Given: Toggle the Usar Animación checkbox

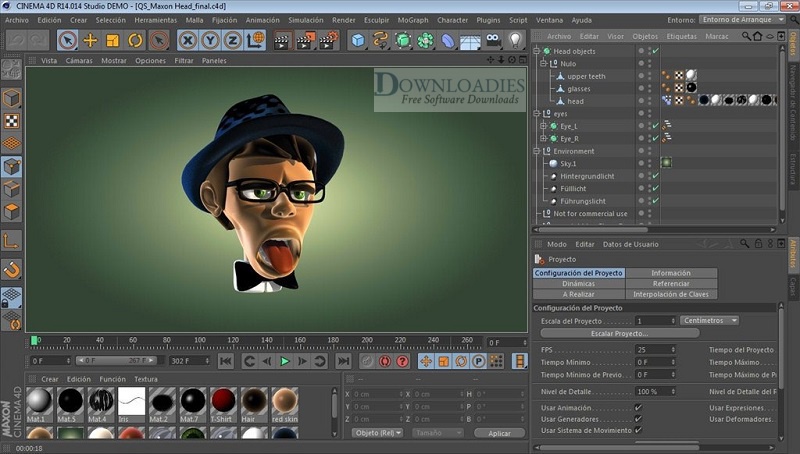Looking at the screenshot, I should pyautogui.click(x=638, y=408).
